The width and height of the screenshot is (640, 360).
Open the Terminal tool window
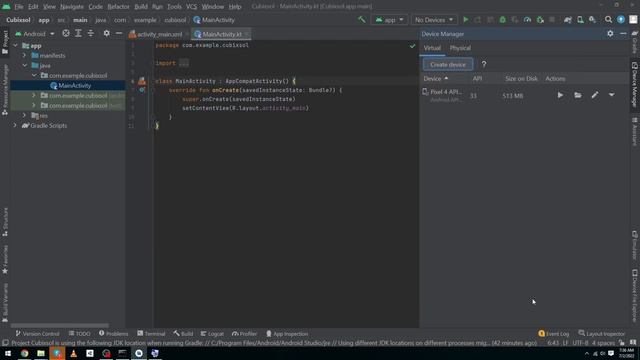pos(151,333)
